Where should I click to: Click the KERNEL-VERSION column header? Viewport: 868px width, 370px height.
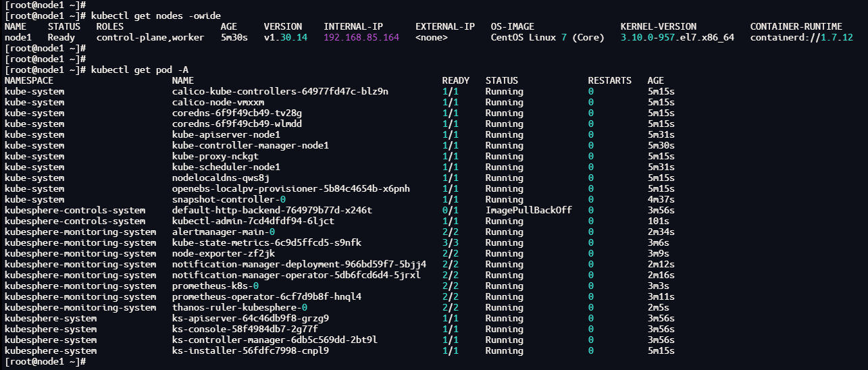point(659,26)
